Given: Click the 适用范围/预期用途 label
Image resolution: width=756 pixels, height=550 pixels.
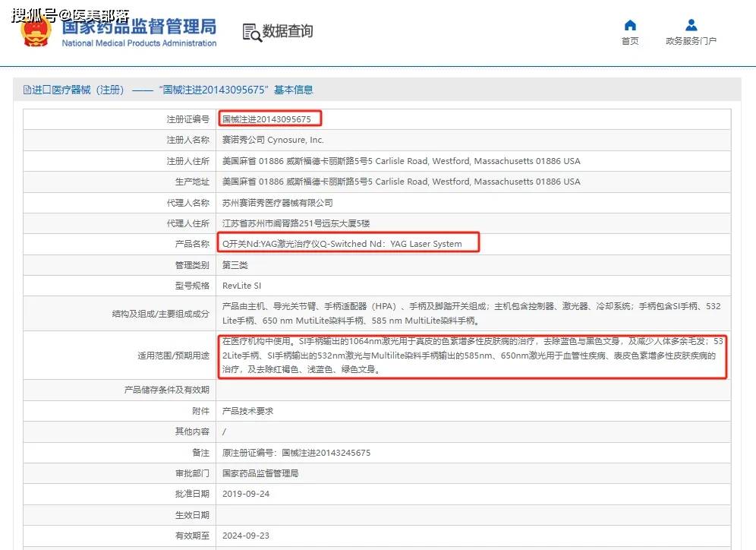Looking at the screenshot, I should [174, 356].
